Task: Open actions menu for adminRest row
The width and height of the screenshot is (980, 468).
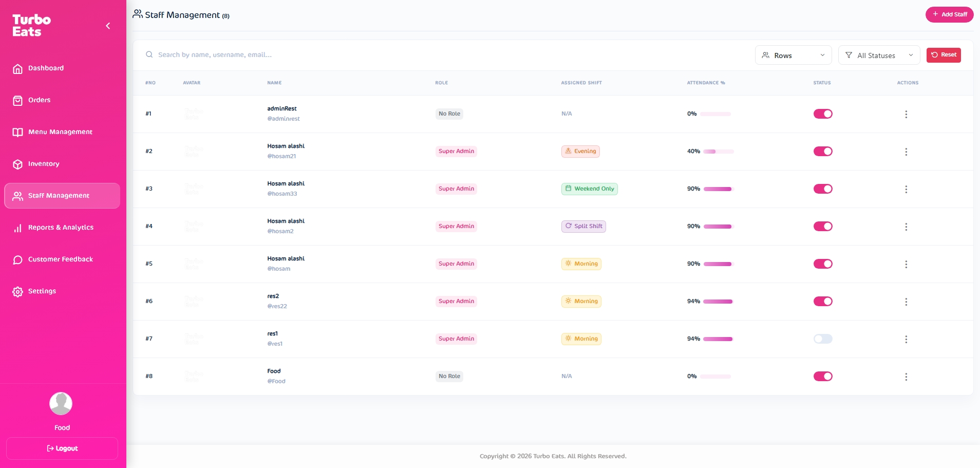Action: point(906,114)
